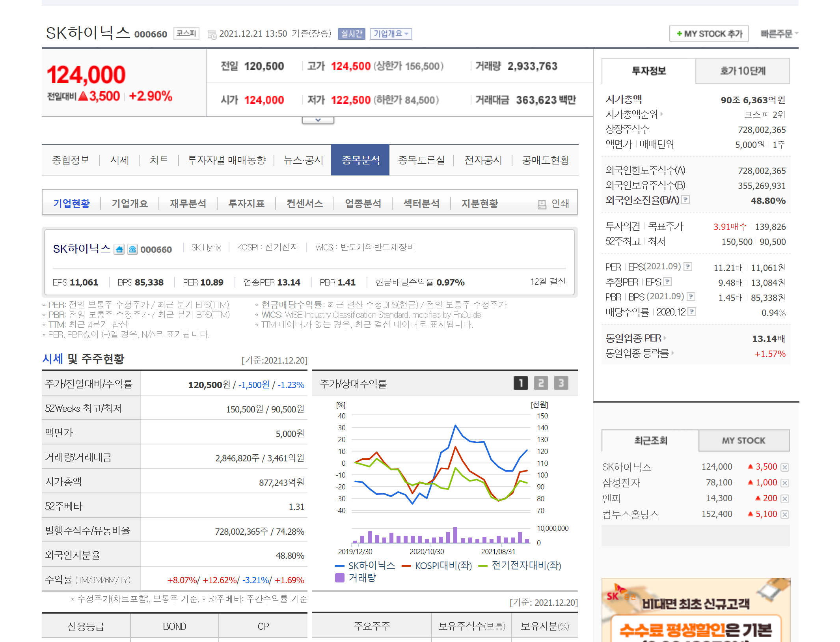Open the 기업개요 dropdown
The width and height of the screenshot is (840, 642).
coord(391,34)
